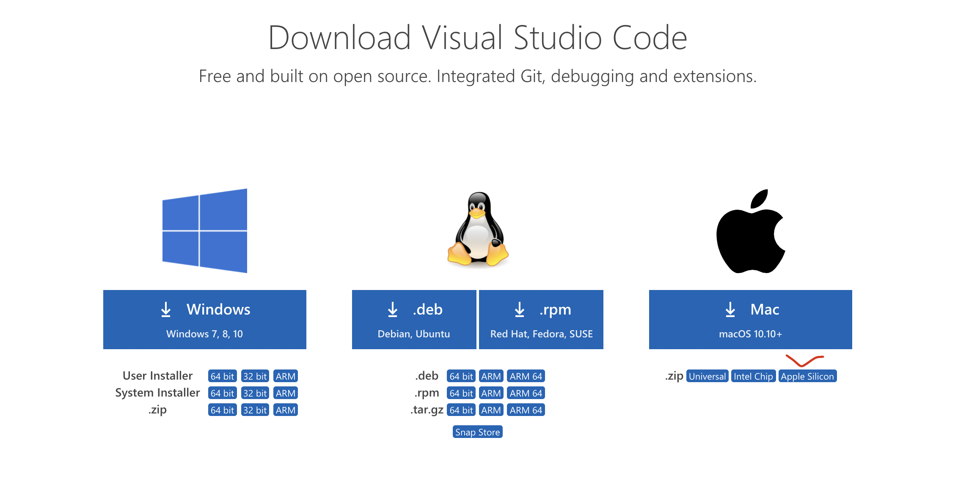980x487 pixels.
Task: Select System Installer ARM
Action: click(x=286, y=393)
